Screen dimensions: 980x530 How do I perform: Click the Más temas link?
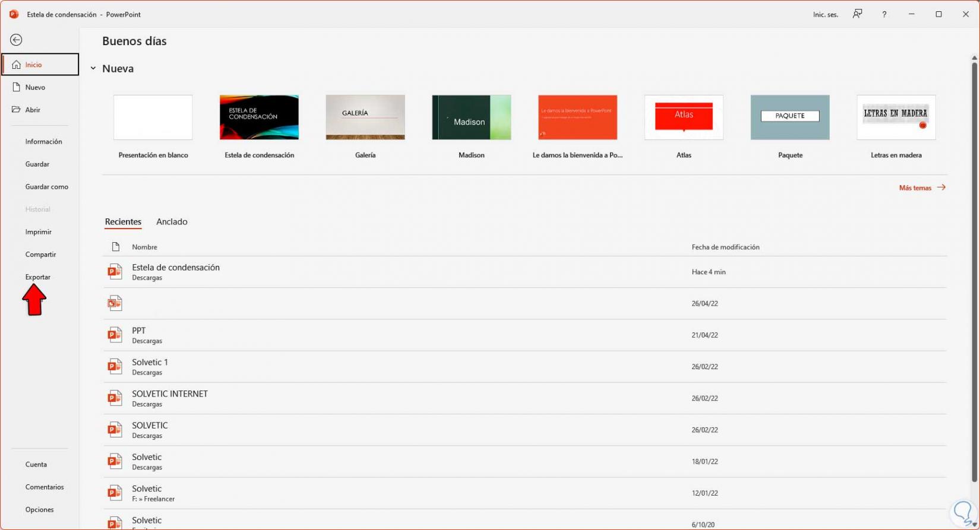922,188
